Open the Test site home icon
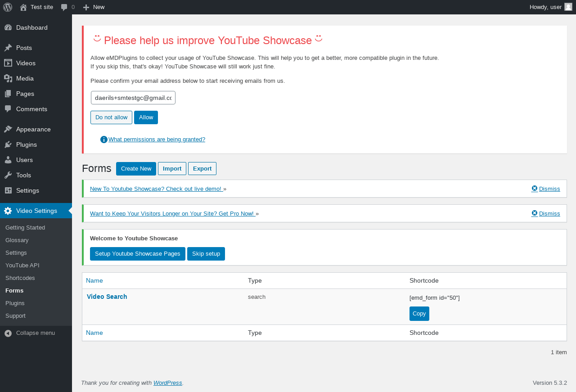576x392 pixels. point(23,7)
